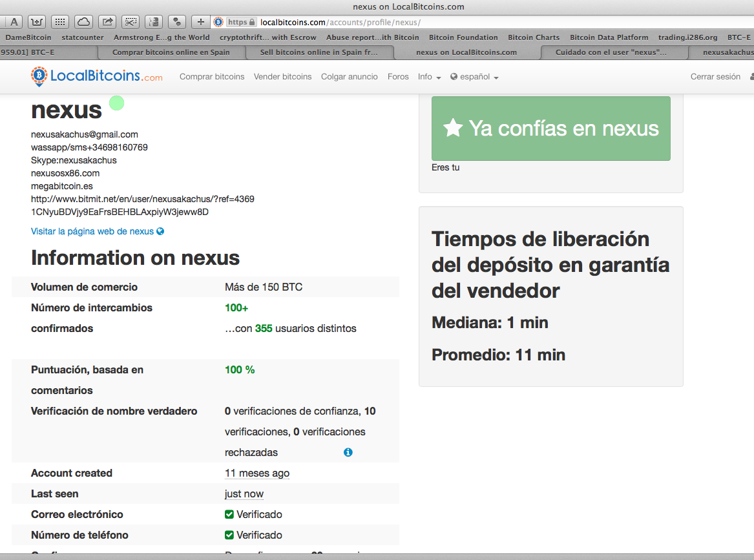The width and height of the screenshot is (754, 560).
Task: Click the Ya confías en nexus button
Action: click(551, 129)
